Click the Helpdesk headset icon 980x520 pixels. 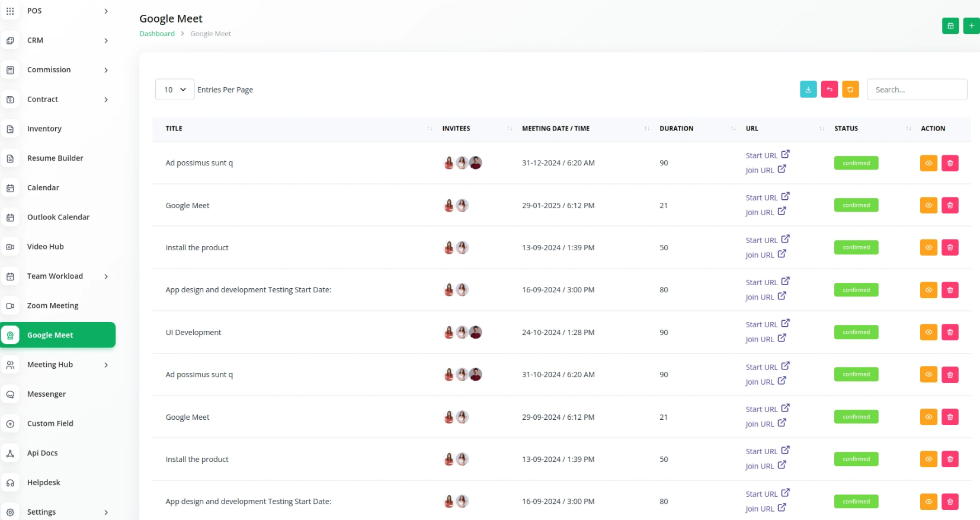coord(10,483)
